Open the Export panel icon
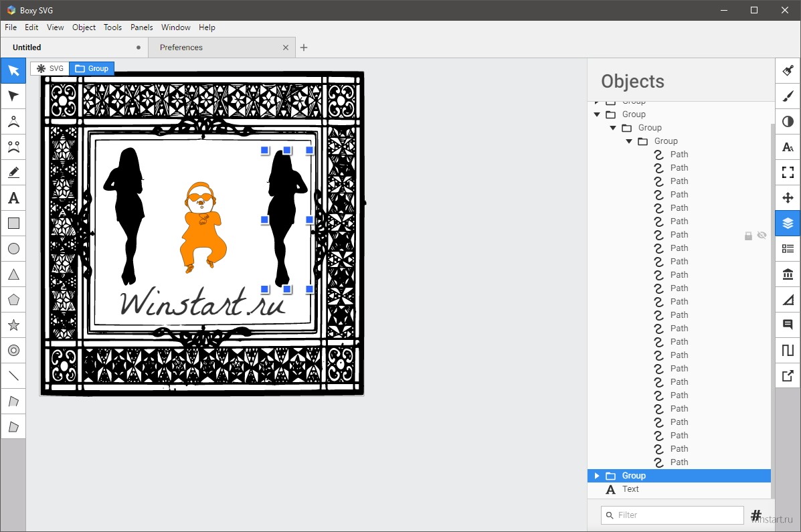This screenshot has height=532, width=801. (x=788, y=376)
